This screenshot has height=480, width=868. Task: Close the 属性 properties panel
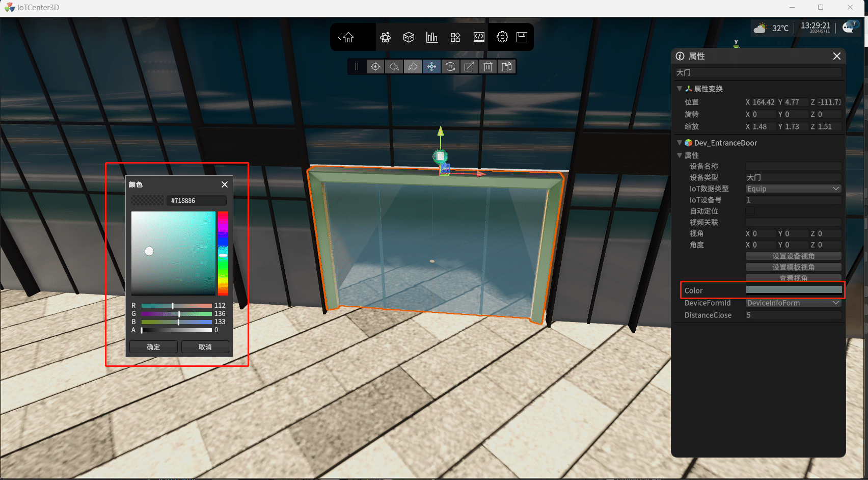click(836, 56)
